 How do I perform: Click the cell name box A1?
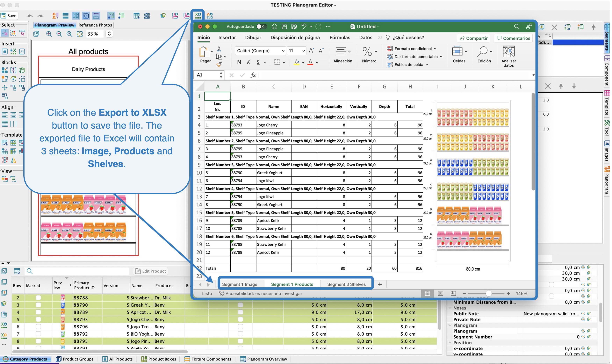click(x=208, y=75)
